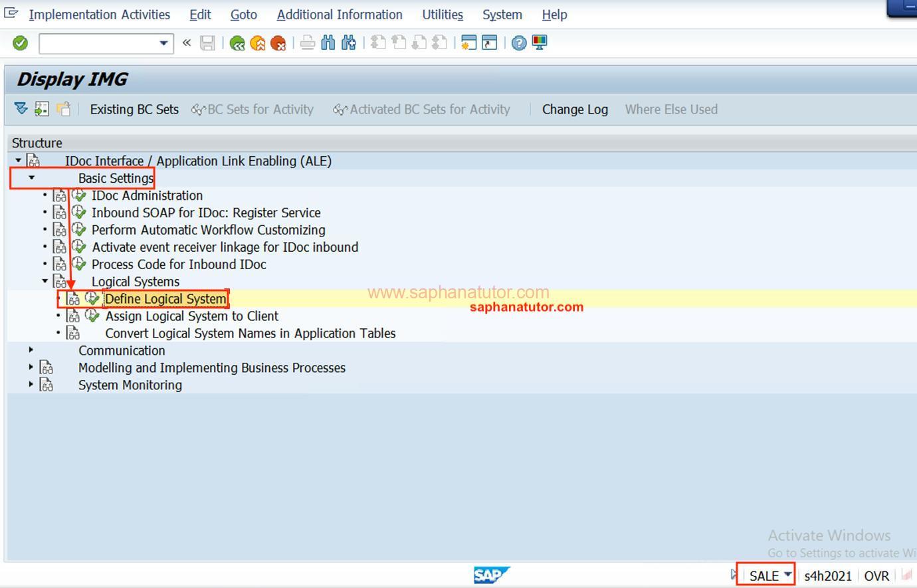Image resolution: width=917 pixels, height=588 pixels.
Task: Click BC Sets for Activity button
Action: coord(253,110)
